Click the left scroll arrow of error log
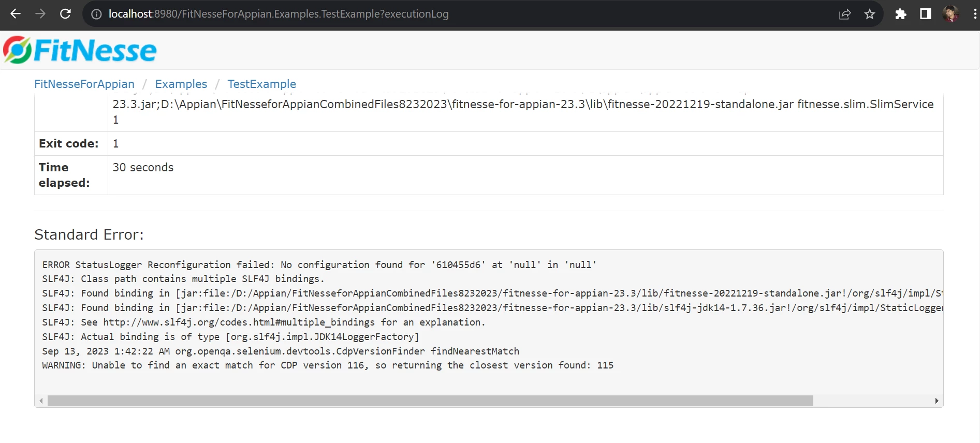Screen dimensions: 980x443 (41, 401)
